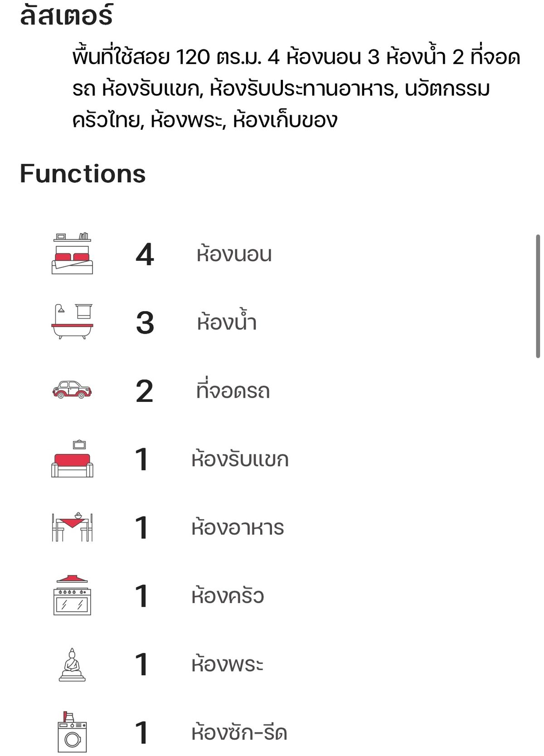Tap the sofa living room icon

72,459
